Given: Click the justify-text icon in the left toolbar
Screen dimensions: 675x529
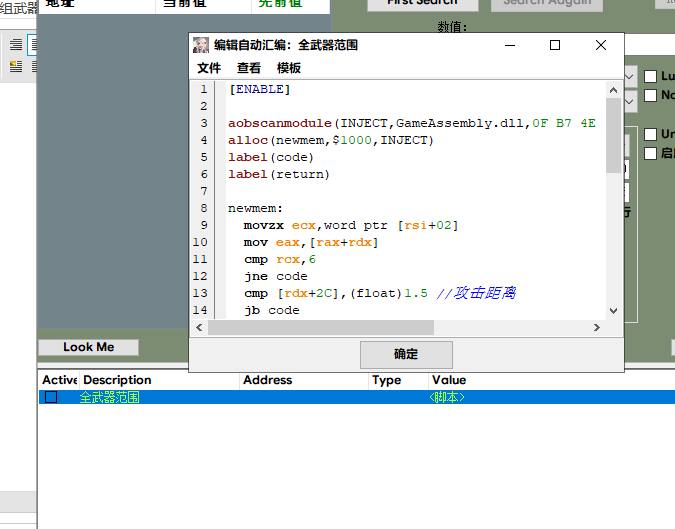Looking at the screenshot, I should [16, 45].
